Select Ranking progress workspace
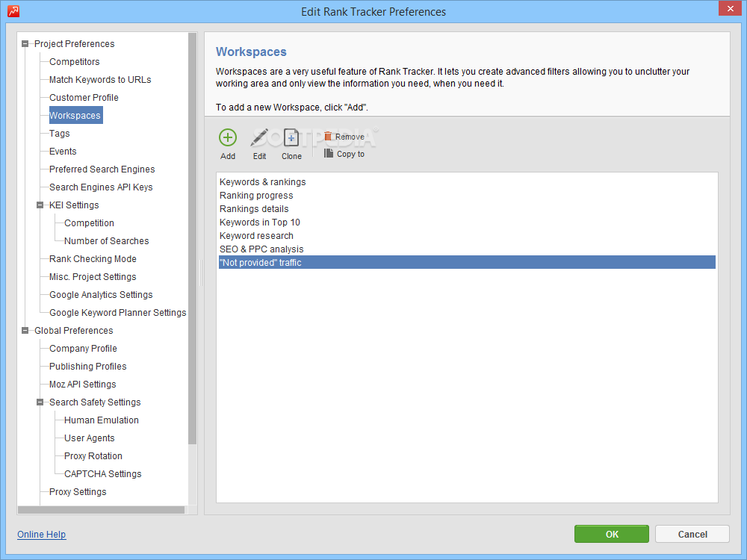 pos(467,195)
